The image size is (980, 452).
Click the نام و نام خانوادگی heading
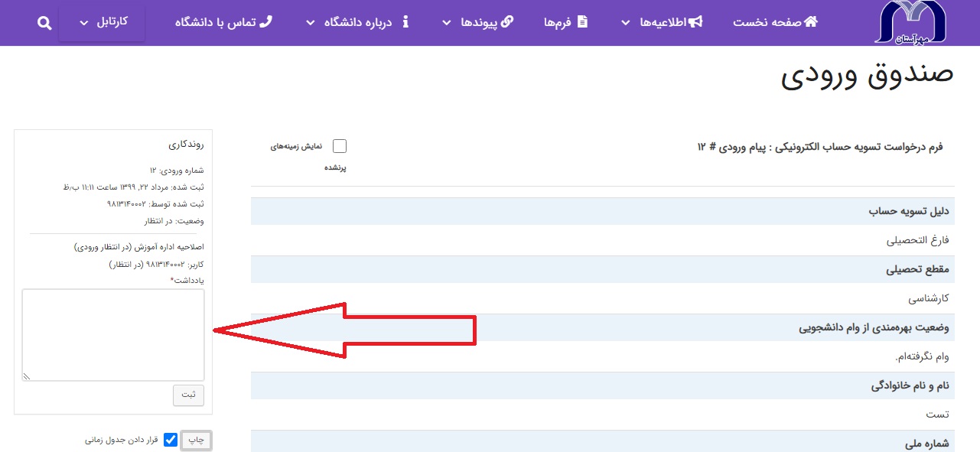click(x=910, y=385)
